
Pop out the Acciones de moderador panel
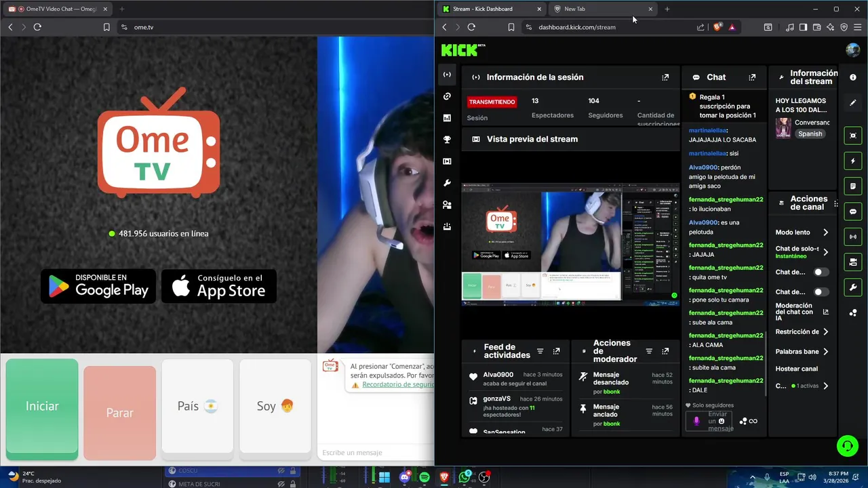[x=665, y=351]
